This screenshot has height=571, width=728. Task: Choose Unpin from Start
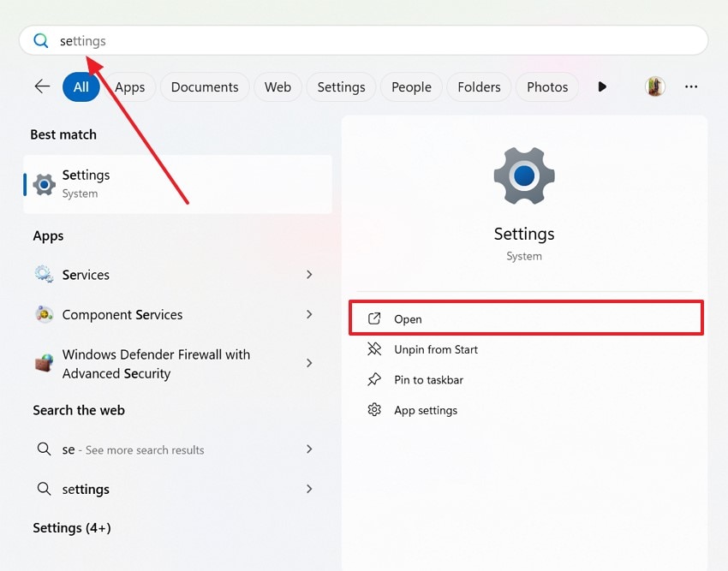(435, 349)
